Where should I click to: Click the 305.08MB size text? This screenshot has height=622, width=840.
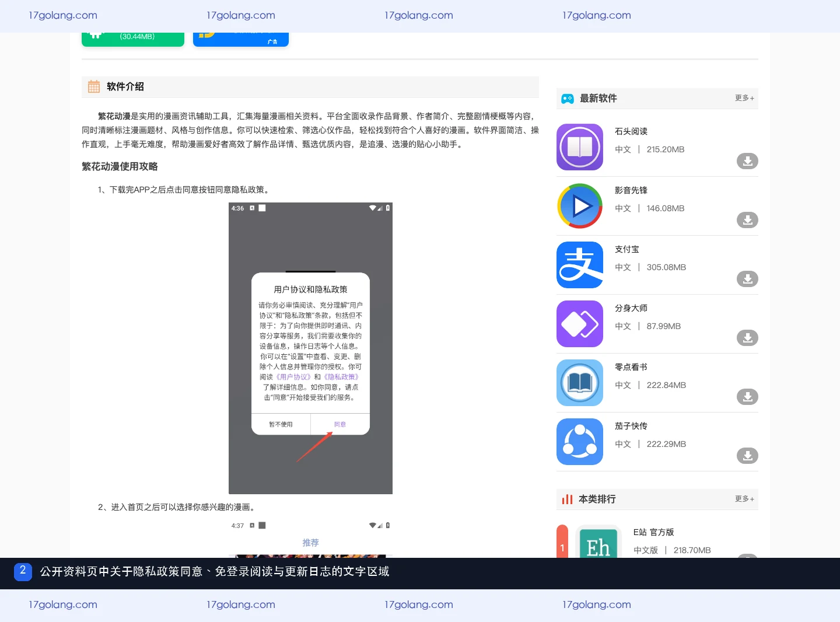coord(666,267)
